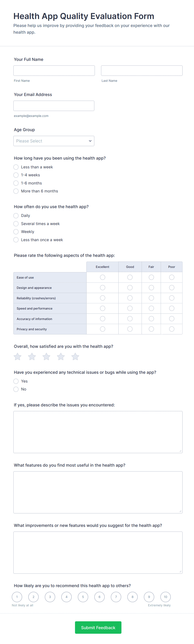Click the Last Name input box
This screenshot has width=194, height=644.
click(142, 70)
